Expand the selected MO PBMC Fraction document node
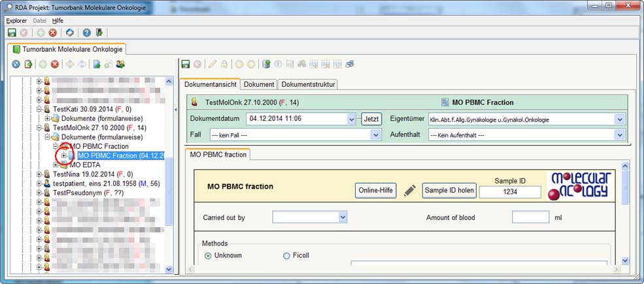The height and width of the screenshot is (284, 644). tap(63, 156)
